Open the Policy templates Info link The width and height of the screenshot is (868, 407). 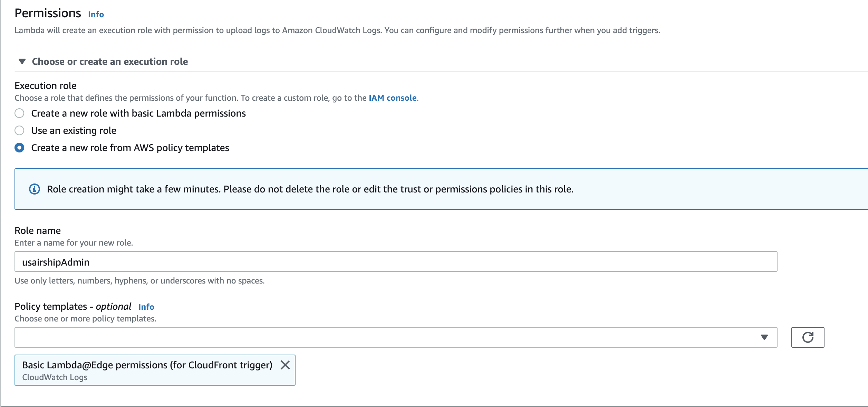[146, 307]
